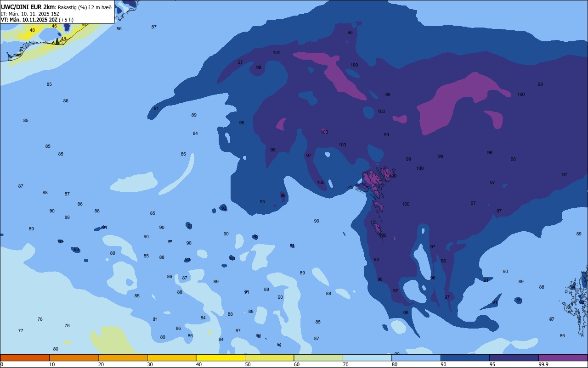This screenshot has width=588, height=368.
Task: Click the "95" tick label on the legend bar
Action: (492, 364)
